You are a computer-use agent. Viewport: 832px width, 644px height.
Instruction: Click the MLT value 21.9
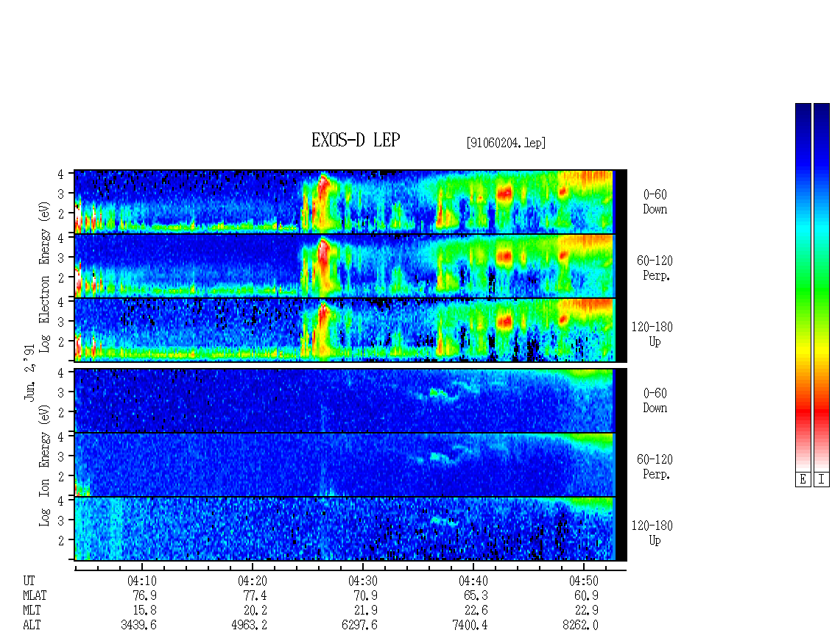pos(366,611)
